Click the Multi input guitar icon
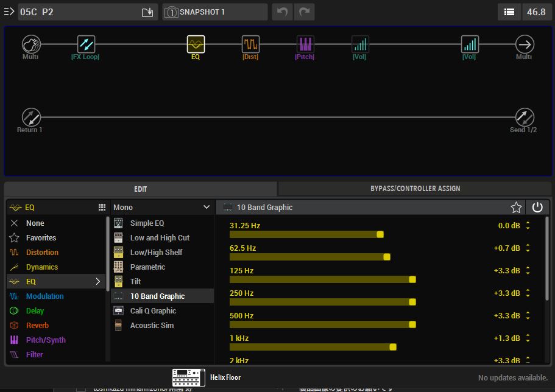This screenshot has height=392, width=555. coord(31,44)
